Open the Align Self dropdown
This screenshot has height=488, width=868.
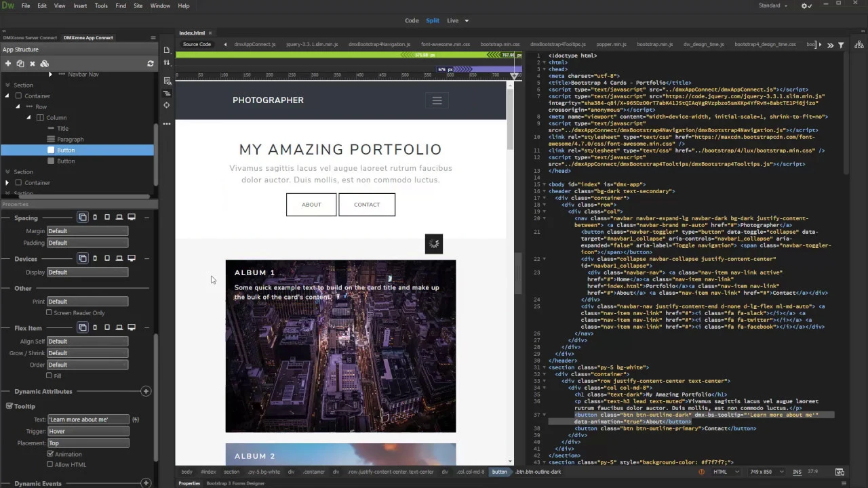pyautogui.click(x=87, y=342)
